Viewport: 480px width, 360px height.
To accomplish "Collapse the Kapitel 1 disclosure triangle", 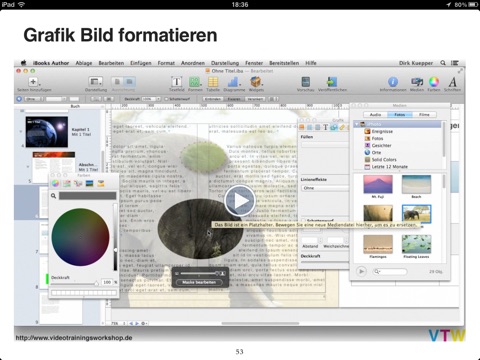I will [x=21, y=132].
